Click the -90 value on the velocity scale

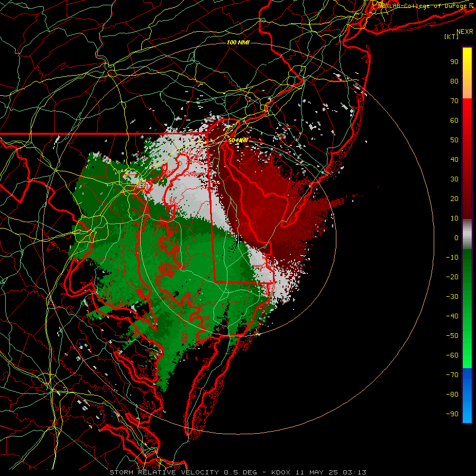click(452, 414)
